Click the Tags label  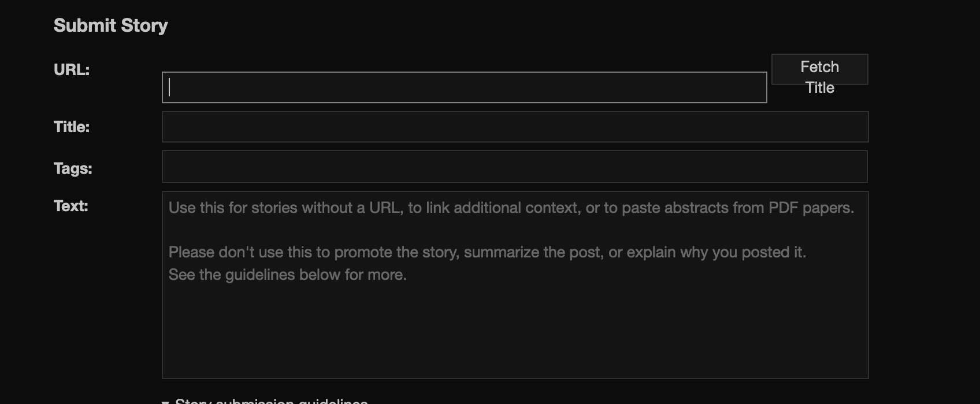tap(72, 168)
